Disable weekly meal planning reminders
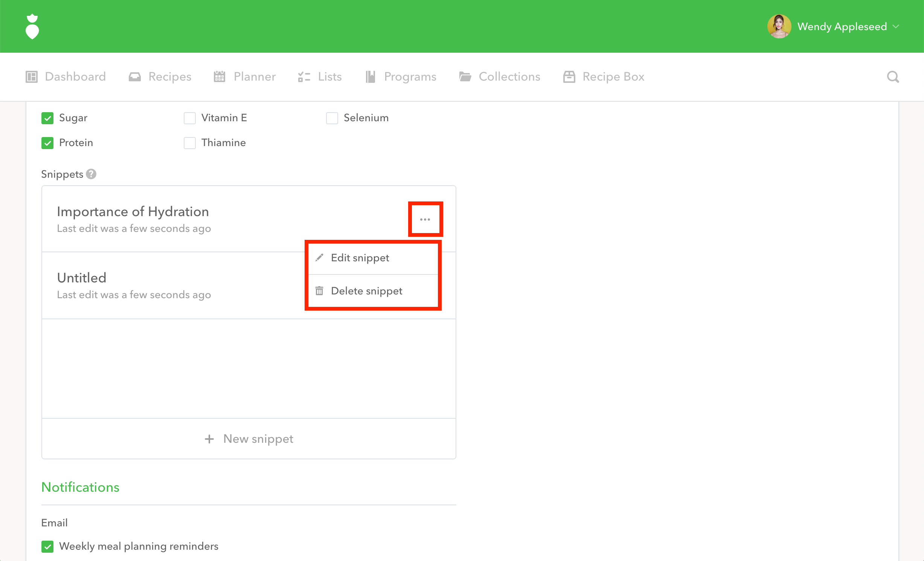 pos(47,546)
